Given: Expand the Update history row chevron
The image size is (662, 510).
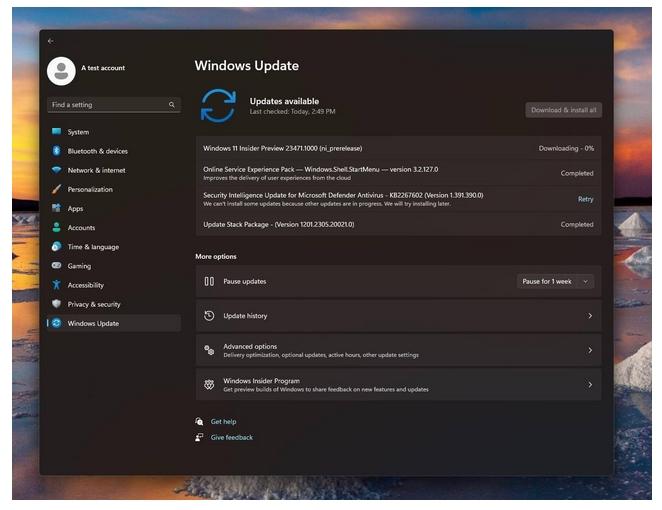Looking at the screenshot, I should (589, 316).
